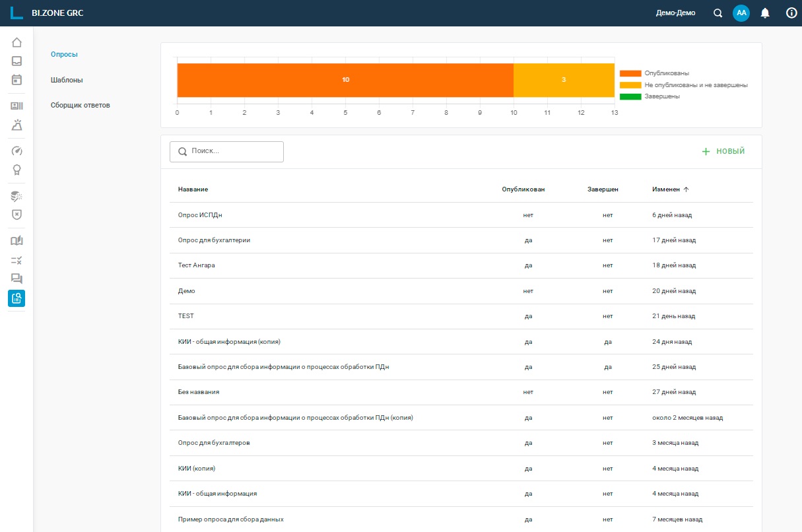Open the speedometer dashboard icon
The image size is (802, 532).
tap(17, 150)
